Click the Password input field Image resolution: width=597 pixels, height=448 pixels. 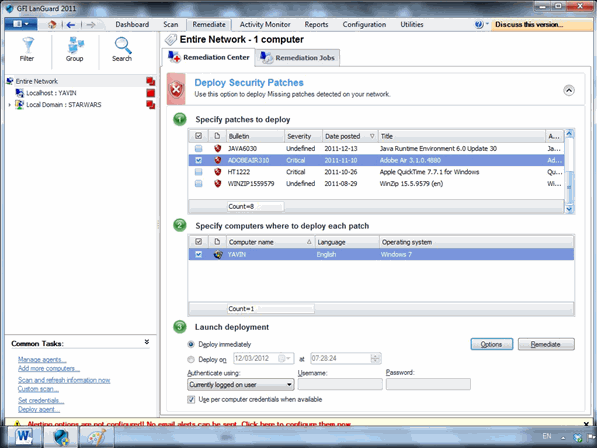[428, 384]
